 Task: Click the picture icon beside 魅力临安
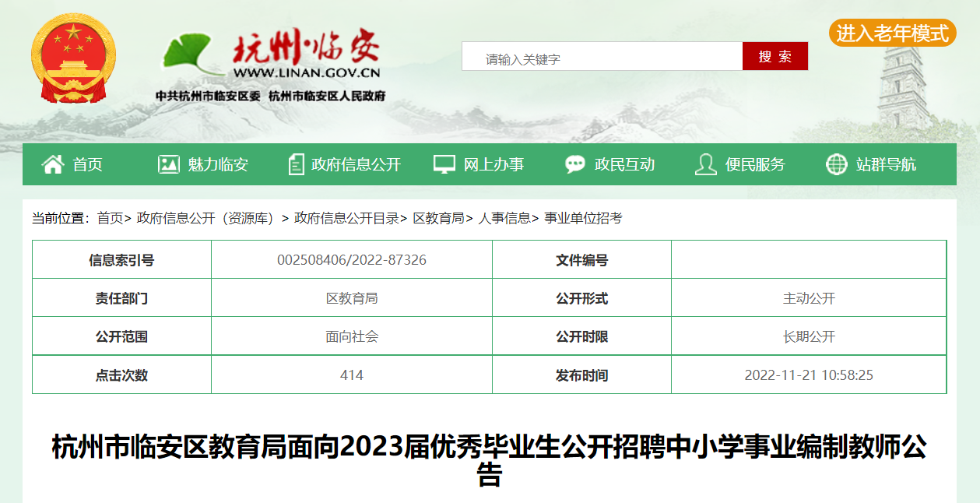pos(169,164)
